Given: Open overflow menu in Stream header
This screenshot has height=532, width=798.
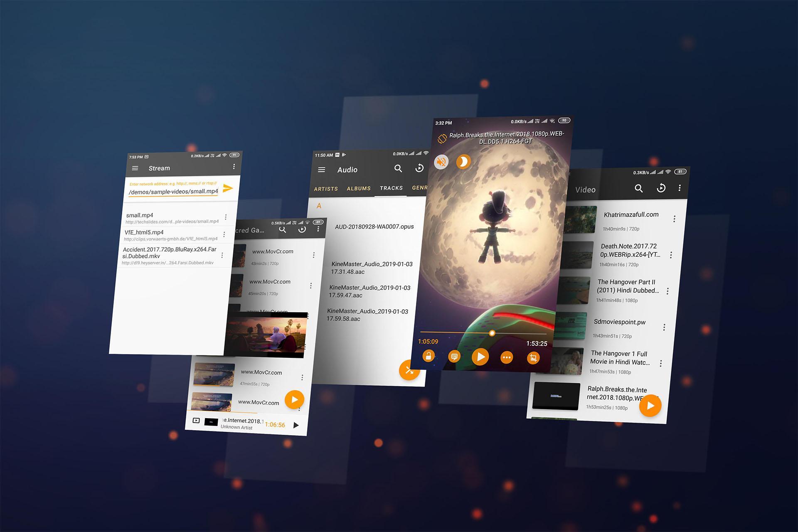Looking at the screenshot, I should (234, 167).
